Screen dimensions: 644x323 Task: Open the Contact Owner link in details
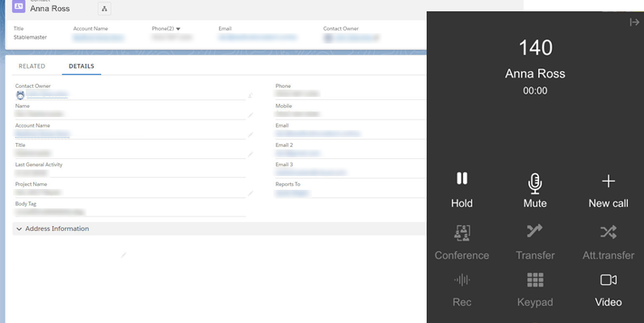47,94
